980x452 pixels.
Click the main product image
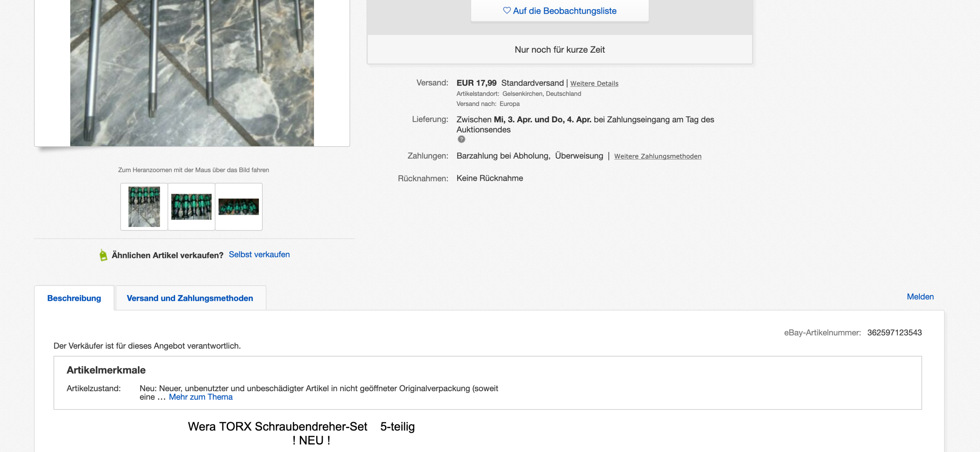[192, 72]
